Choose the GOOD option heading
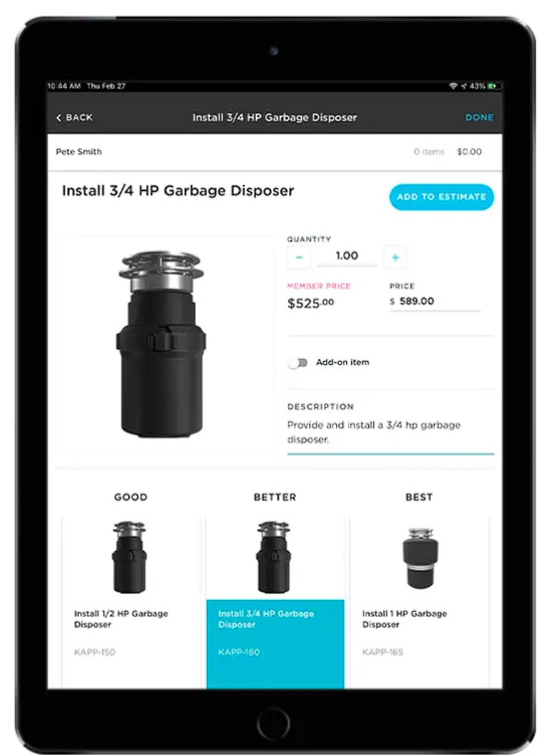Image resolution: width=556 pixels, height=756 pixels. [x=130, y=497]
